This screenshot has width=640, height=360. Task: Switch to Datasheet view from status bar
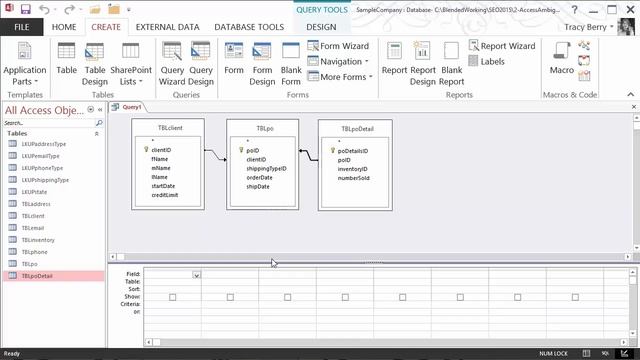(586, 353)
